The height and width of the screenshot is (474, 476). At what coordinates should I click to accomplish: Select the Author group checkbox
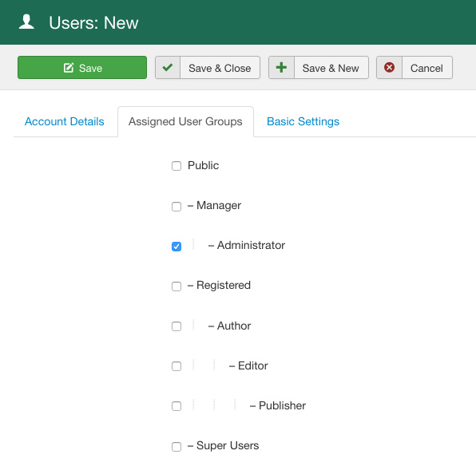[177, 326]
